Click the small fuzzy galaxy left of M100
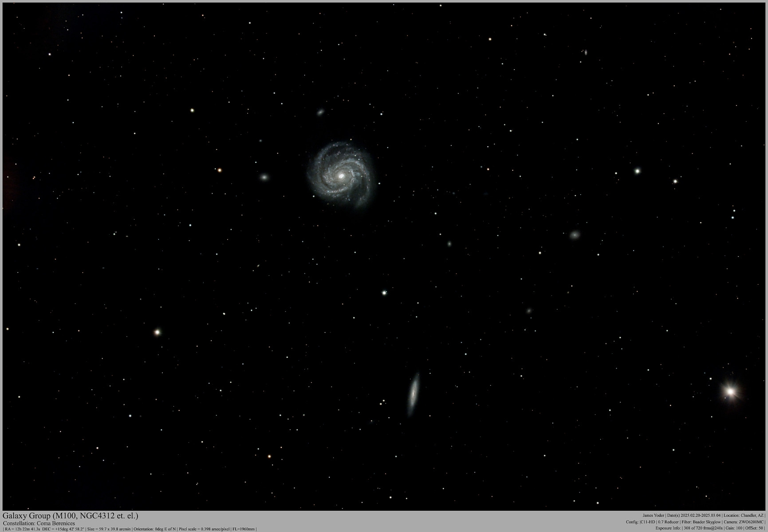Viewport: 768px width, 532px height. pos(264,177)
